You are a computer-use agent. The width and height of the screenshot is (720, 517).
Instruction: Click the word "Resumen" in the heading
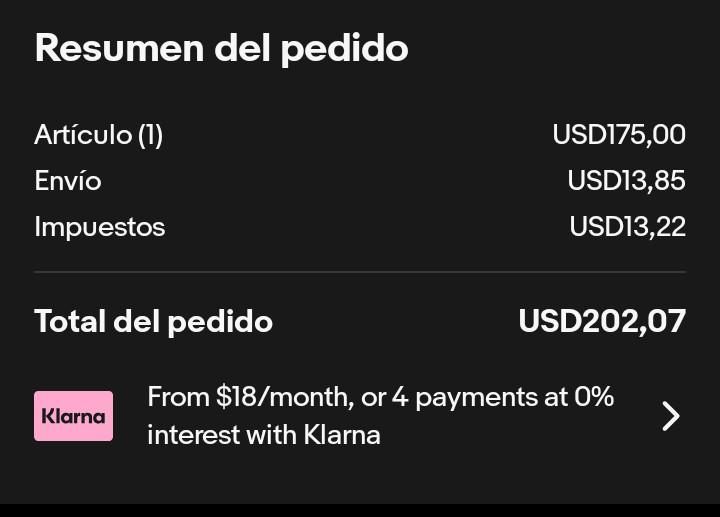pos(120,48)
